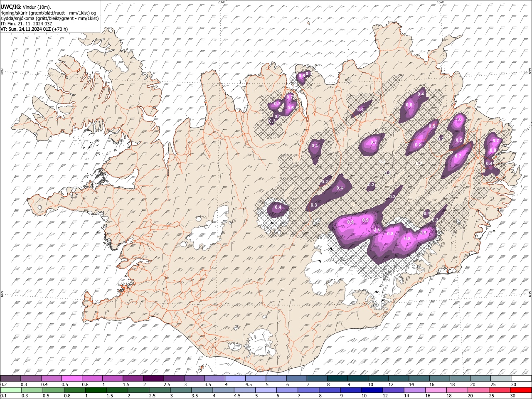Click the '15W' longitude label
The width and height of the screenshot is (532, 399).
440,2
